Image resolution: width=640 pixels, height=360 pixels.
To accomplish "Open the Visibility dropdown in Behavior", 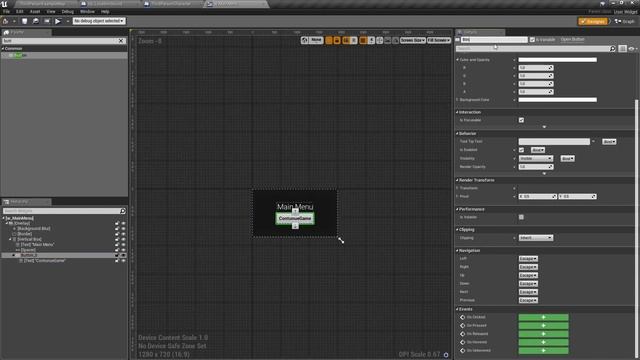I will [536, 158].
